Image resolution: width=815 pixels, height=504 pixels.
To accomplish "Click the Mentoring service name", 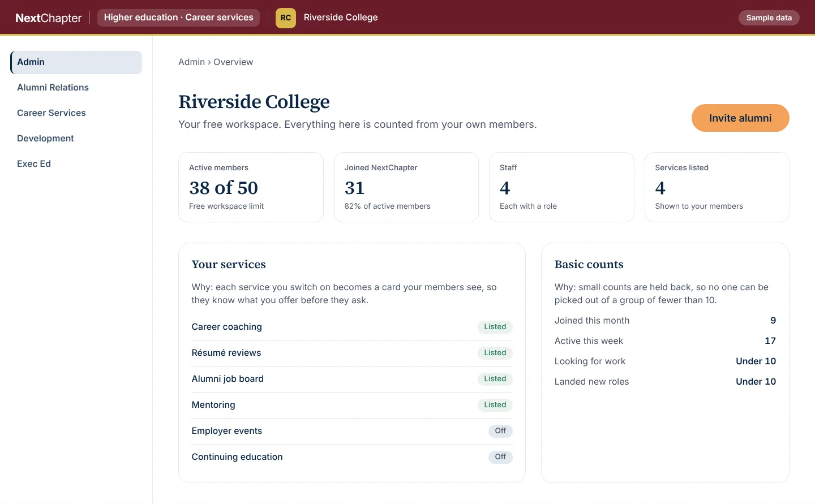I will coord(213,405).
